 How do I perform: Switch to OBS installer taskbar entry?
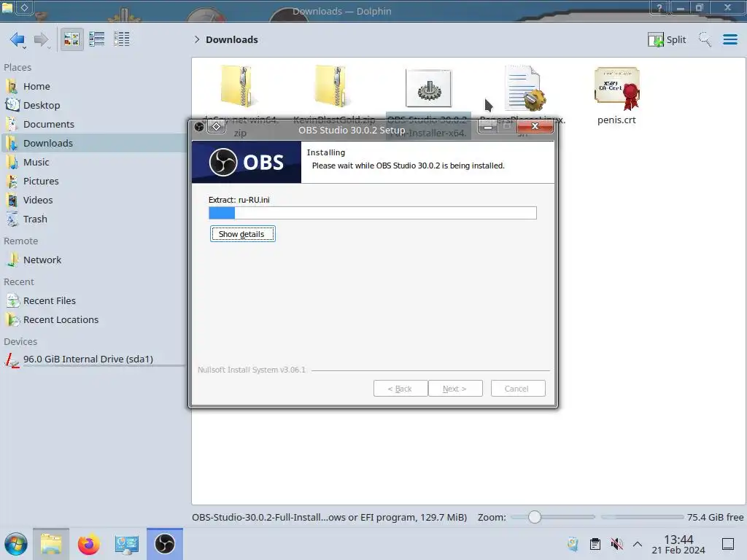(x=165, y=544)
